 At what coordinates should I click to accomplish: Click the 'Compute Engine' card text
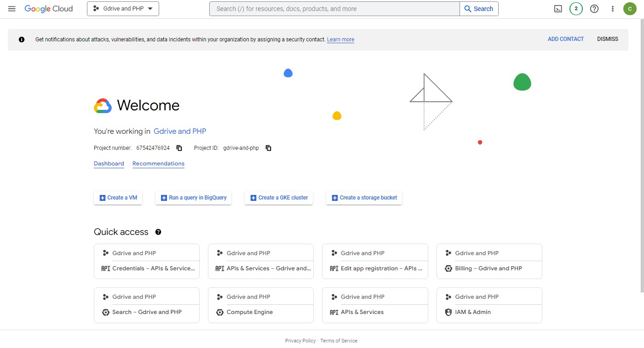click(x=250, y=312)
